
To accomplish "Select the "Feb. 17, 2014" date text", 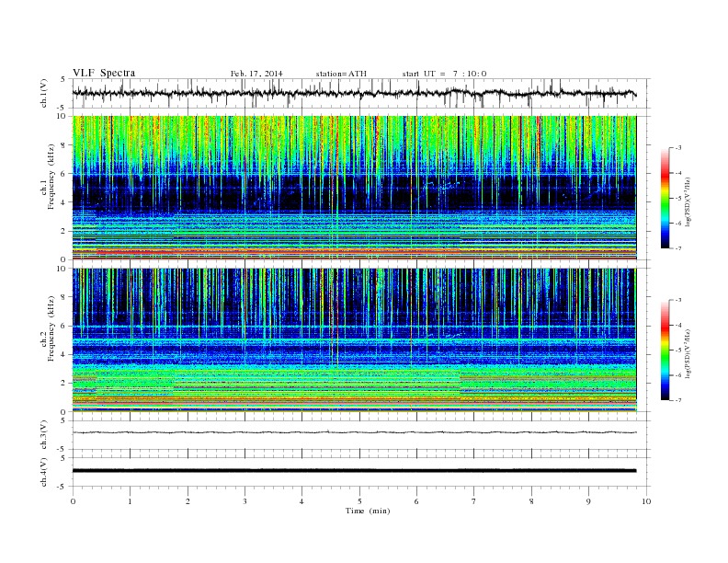I will [x=256, y=74].
